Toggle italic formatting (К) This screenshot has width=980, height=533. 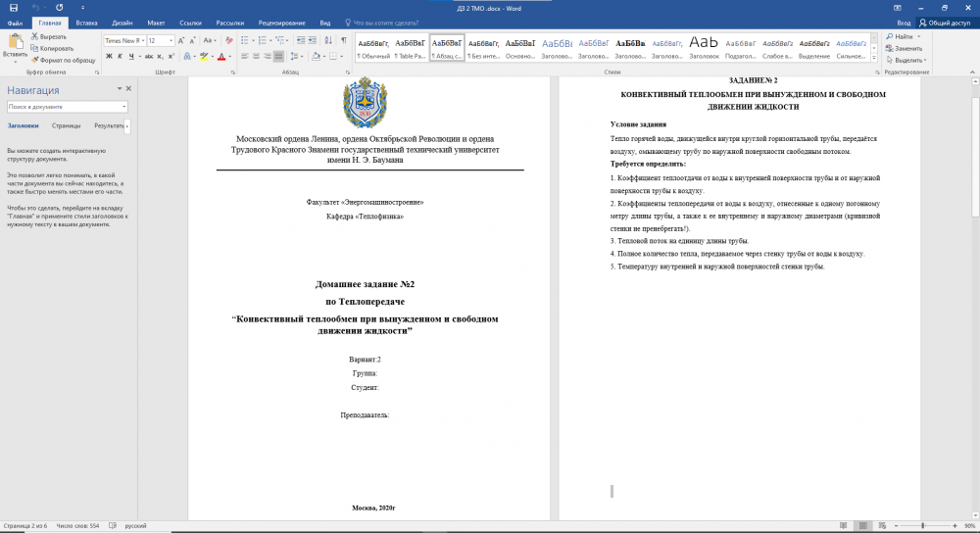120,57
